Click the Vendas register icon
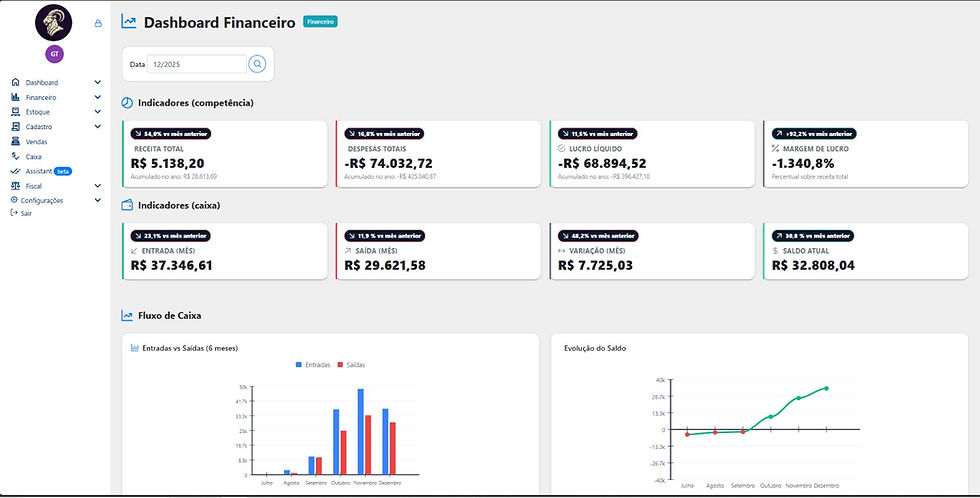 15,142
